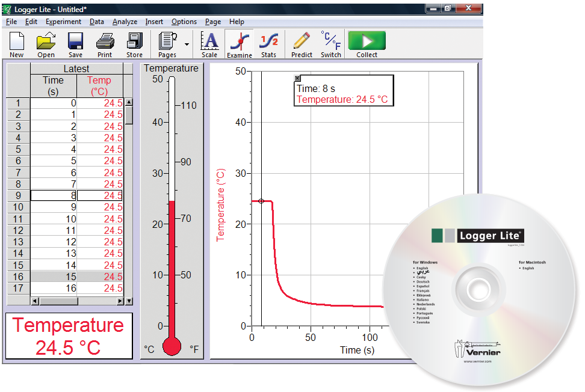
Task: Open a file with the Open icon
Action: (x=46, y=43)
